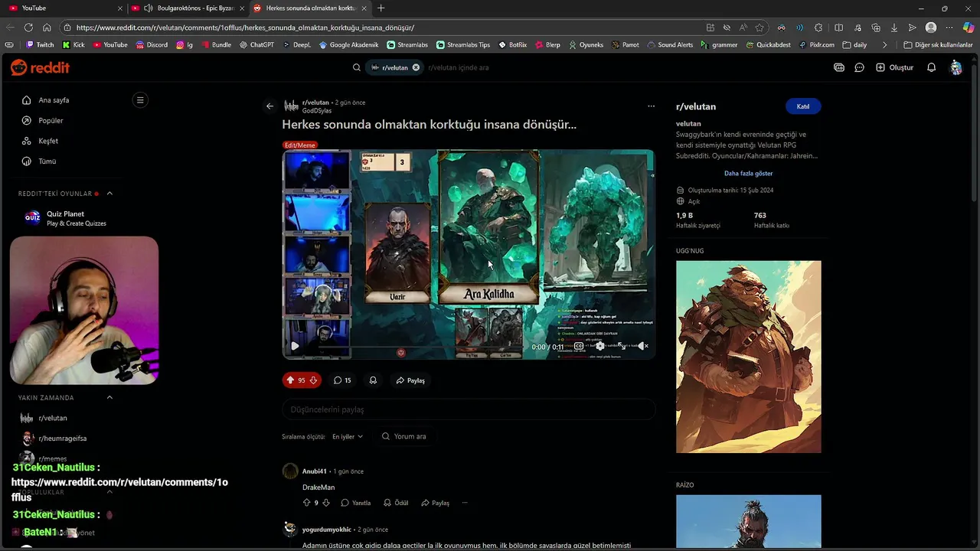Toggle closed captions on the video
The height and width of the screenshot is (551, 980).
[x=579, y=346]
